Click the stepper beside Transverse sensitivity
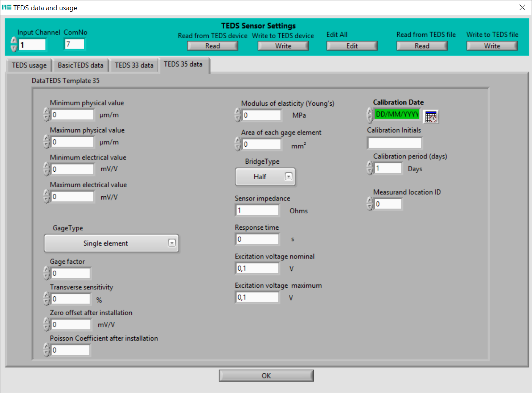Image resolution: width=532 pixels, height=393 pixels. click(47, 299)
